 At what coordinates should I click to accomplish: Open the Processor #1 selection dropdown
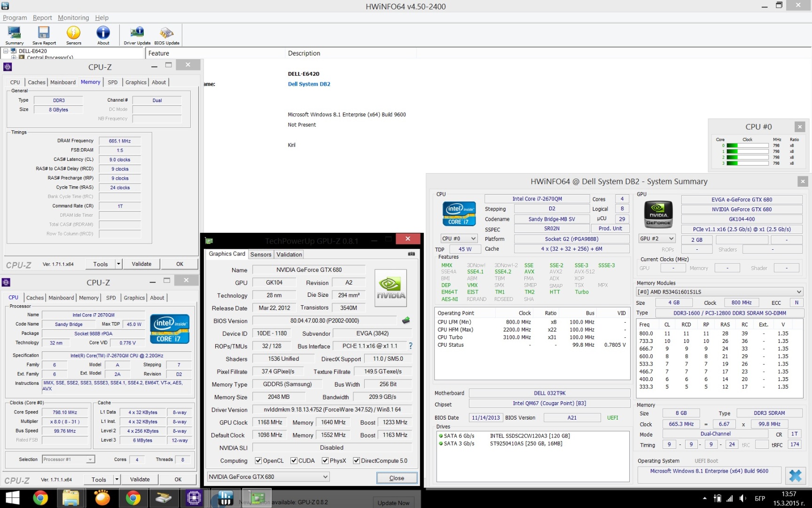69,459
